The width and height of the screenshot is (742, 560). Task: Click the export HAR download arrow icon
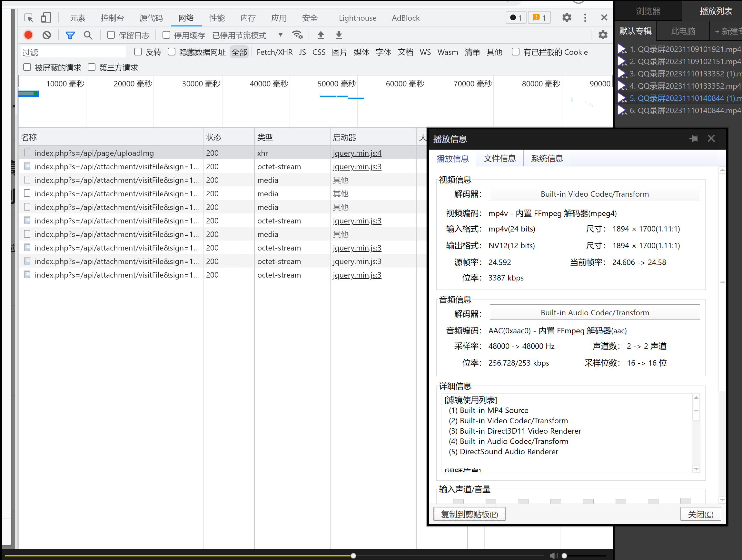339,35
